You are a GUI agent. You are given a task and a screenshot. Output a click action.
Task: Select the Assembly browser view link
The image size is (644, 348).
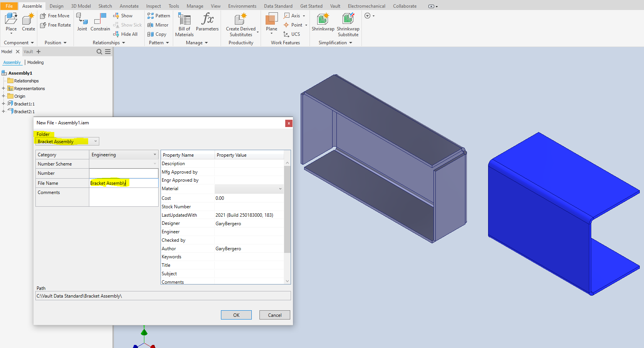coord(12,62)
